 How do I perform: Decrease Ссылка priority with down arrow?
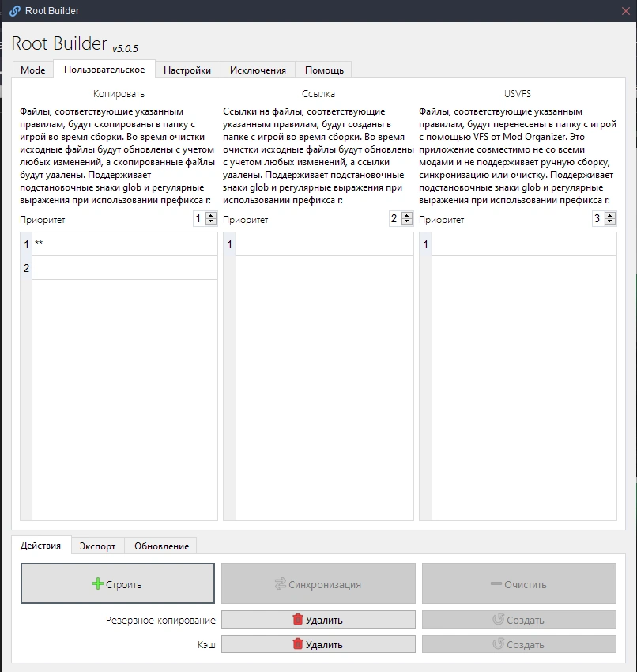407,221
